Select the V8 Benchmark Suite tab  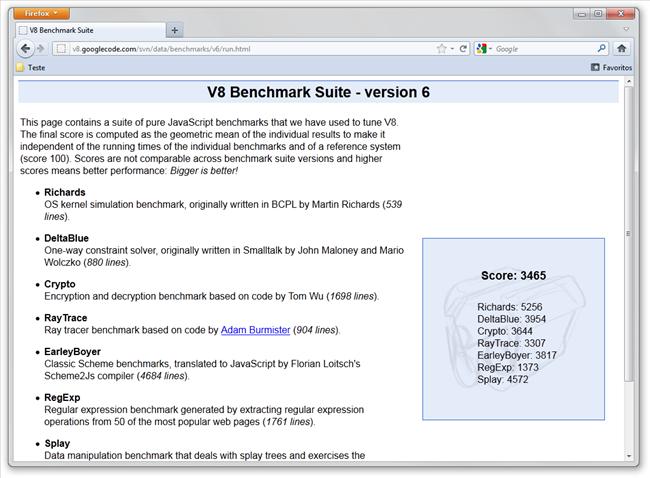(x=90, y=30)
